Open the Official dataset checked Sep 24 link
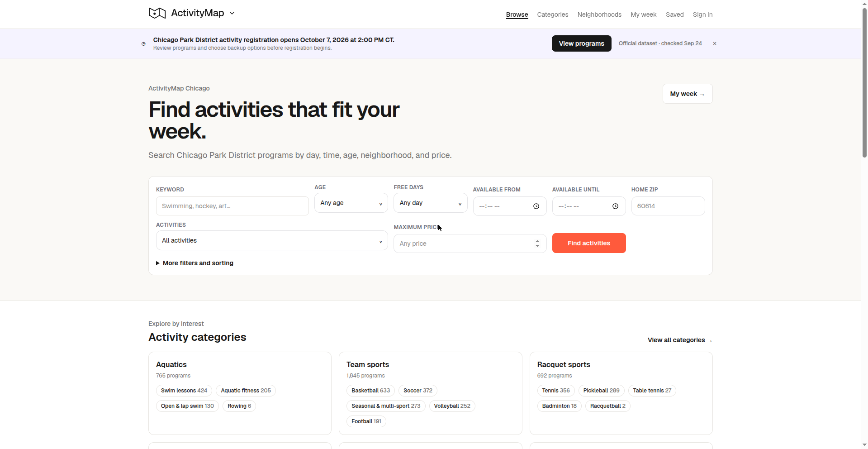The height and width of the screenshot is (449, 868). [x=660, y=43]
